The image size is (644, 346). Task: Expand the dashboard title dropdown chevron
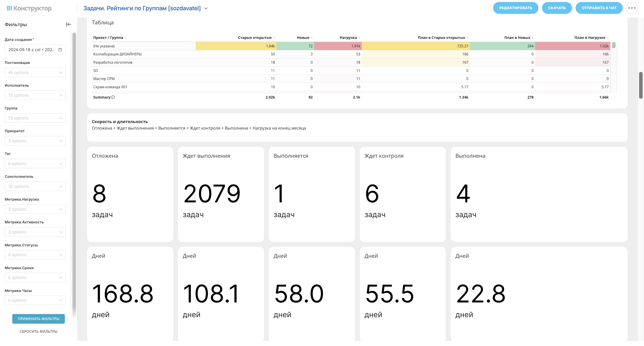point(206,8)
